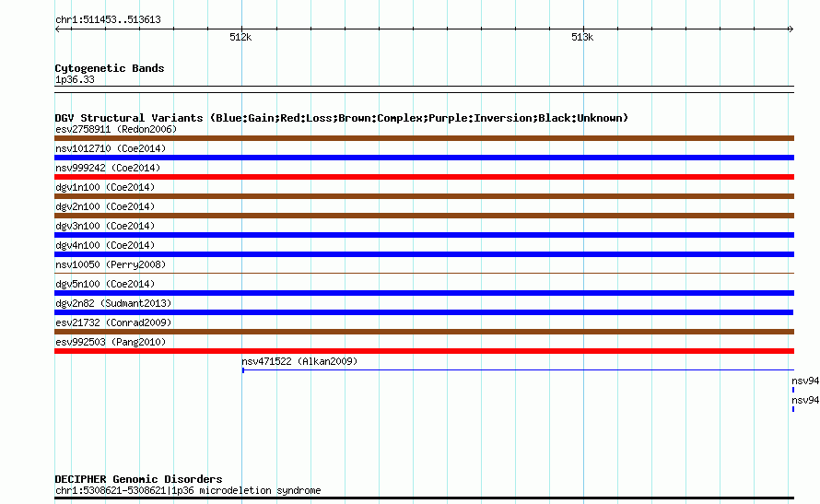Select the dgv1n100 (Coe2014) label
Screen dimensions: 820x504
point(105,187)
